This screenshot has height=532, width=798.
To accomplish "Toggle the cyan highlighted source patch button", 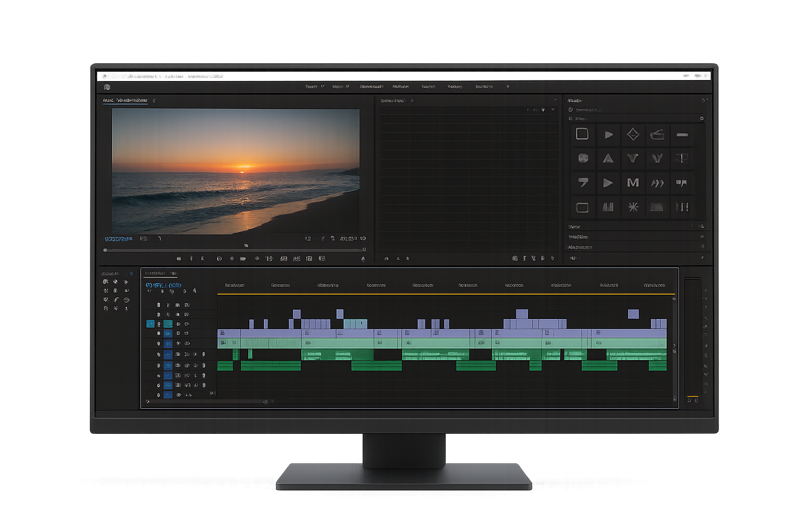I will [150, 324].
